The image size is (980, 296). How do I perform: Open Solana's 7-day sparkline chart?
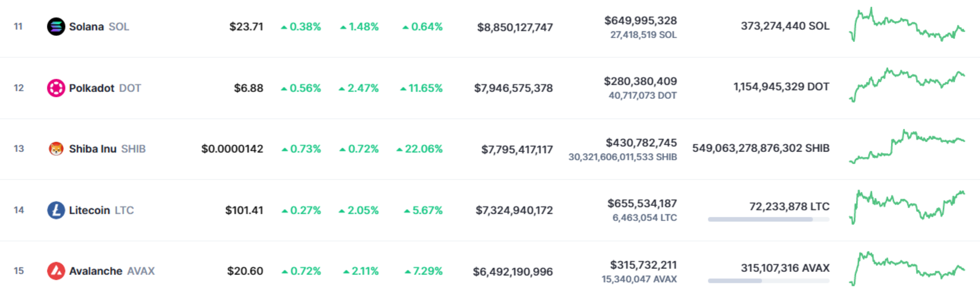[x=907, y=25]
